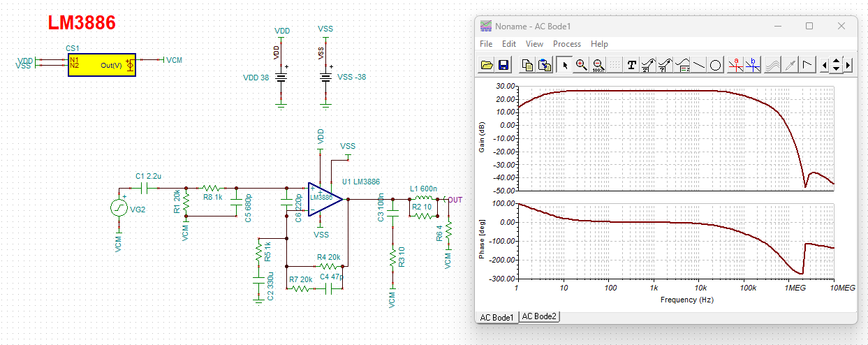The width and height of the screenshot is (868, 345).
Task: Click the Gain (dB) axis label
Action: [482, 137]
